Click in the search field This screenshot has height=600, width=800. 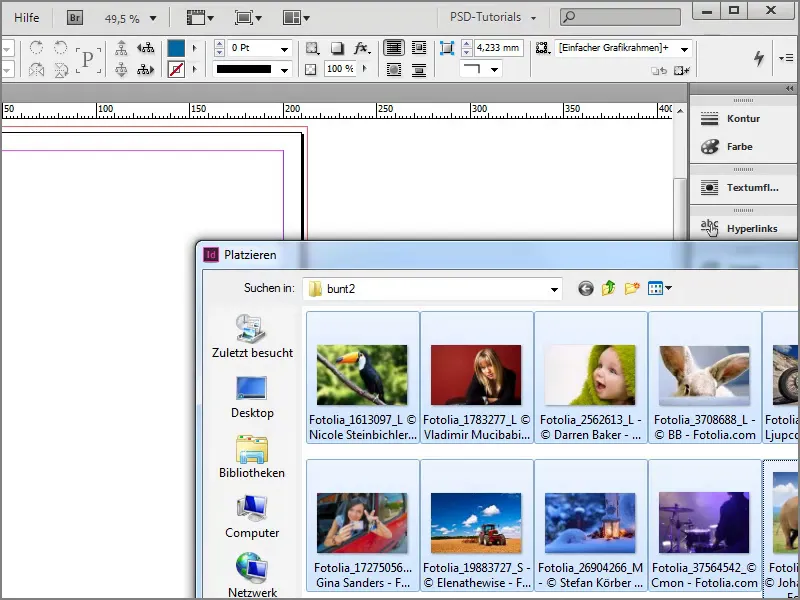(620, 17)
